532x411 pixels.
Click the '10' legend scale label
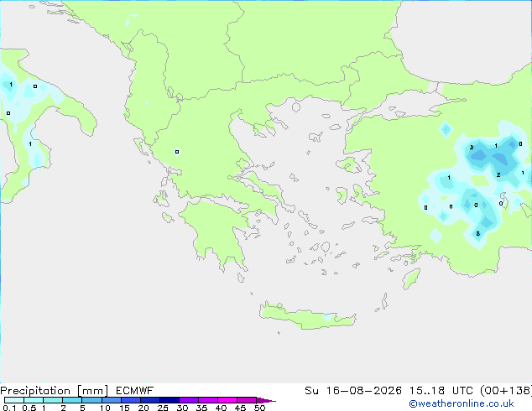(105, 408)
